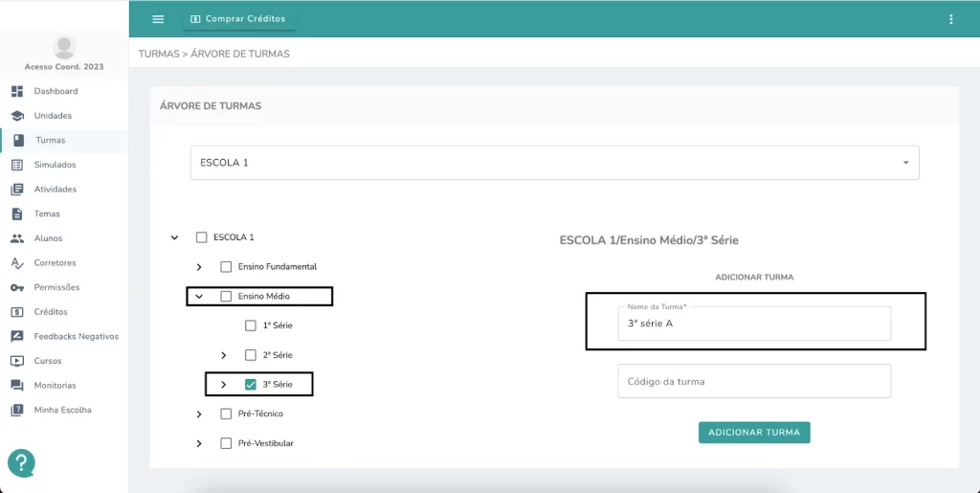The height and width of the screenshot is (493, 980).
Task: Tick the Pré-Vestibular checkbox
Action: (x=226, y=443)
